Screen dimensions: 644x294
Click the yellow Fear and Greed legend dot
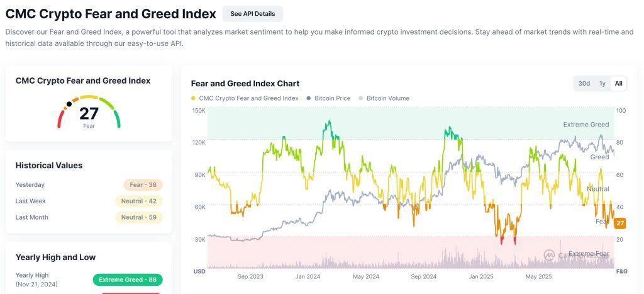(x=193, y=98)
